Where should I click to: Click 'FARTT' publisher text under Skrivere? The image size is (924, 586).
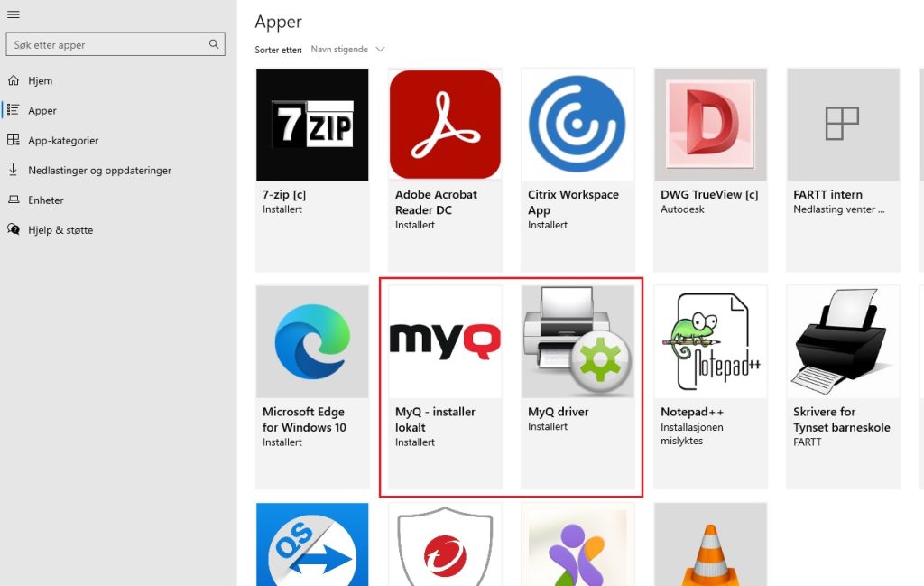click(x=808, y=442)
